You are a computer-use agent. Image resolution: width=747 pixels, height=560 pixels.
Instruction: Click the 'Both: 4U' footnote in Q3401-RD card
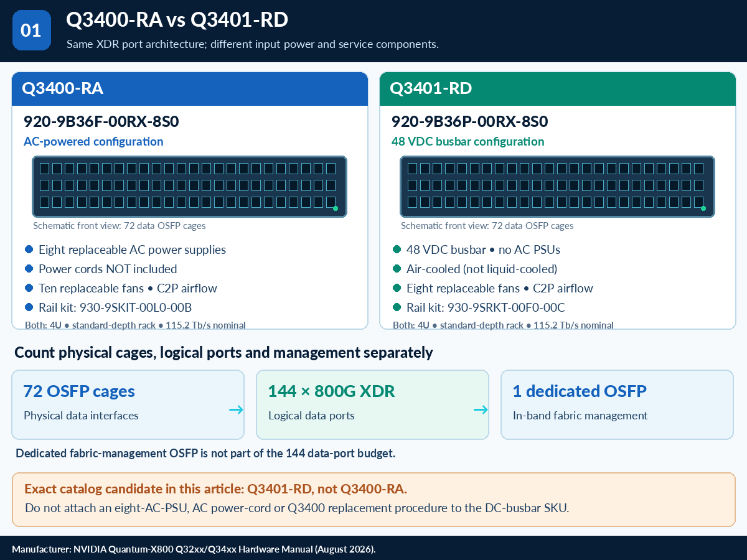click(x=503, y=325)
